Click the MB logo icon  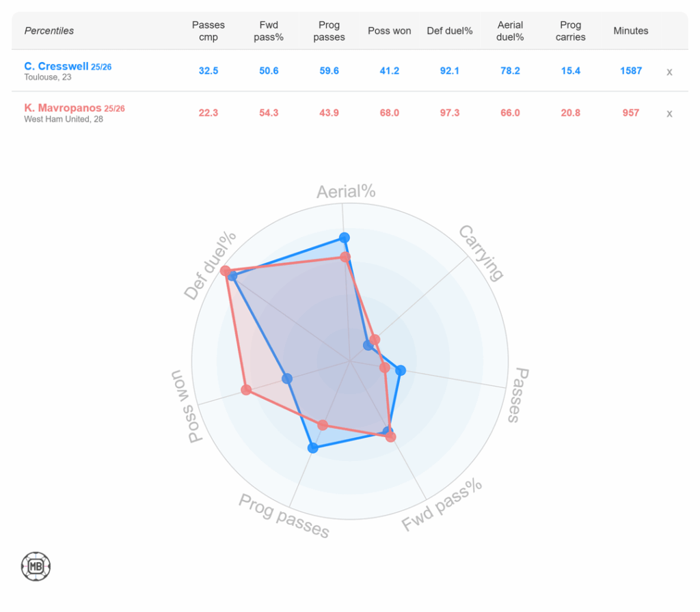[x=36, y=566]
